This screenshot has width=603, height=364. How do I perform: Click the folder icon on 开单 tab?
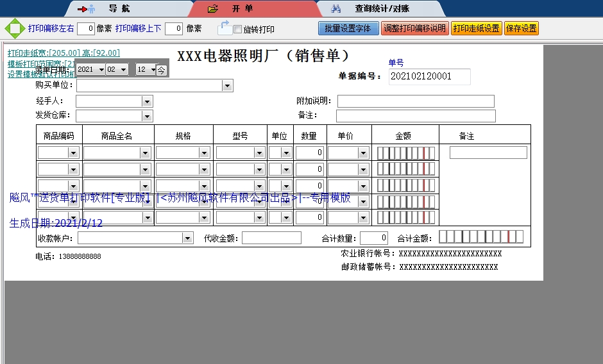pyautogui.click(x=213, y=9)
